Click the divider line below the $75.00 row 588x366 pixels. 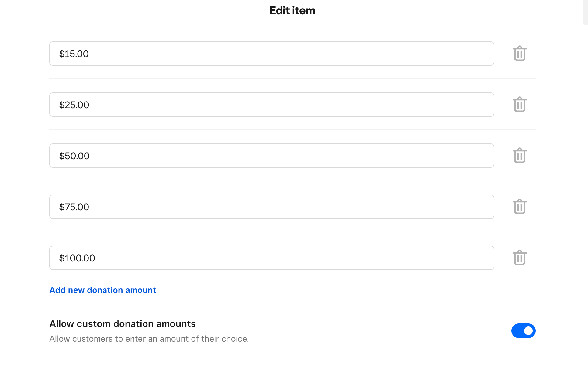click(292, 232)
